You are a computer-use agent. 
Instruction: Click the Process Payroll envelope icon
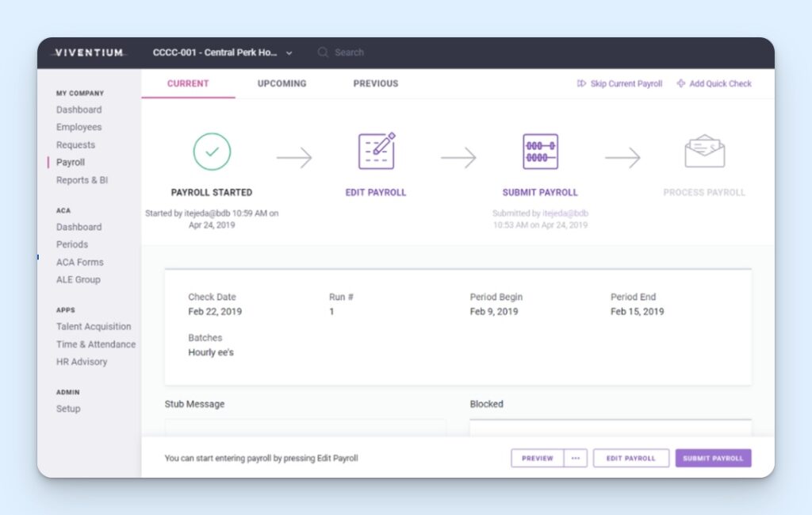click(x=704, y=151)
